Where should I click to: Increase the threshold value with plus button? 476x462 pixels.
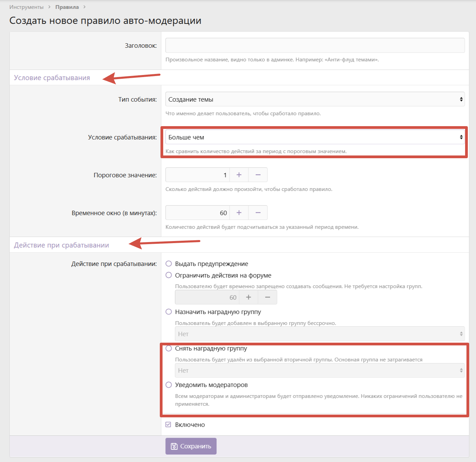pyautogui.click(x=239, y=175)
